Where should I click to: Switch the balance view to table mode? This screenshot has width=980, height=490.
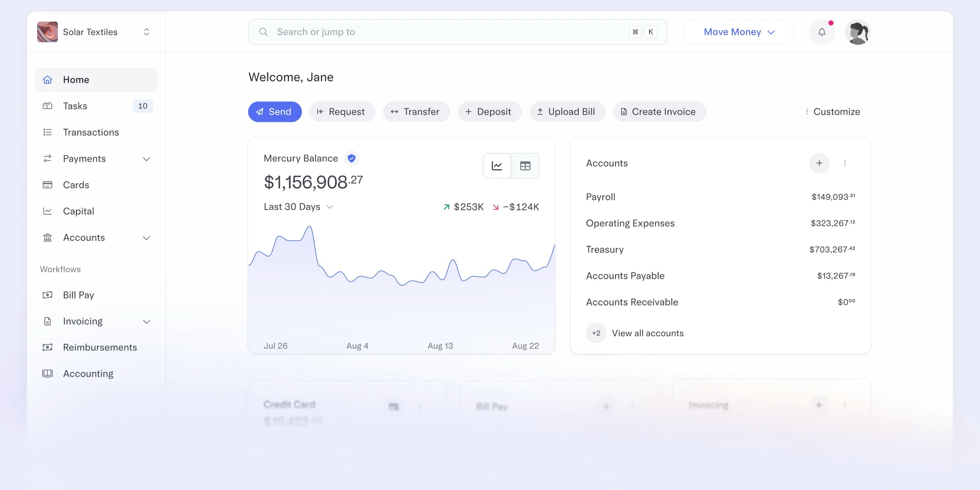[525, 166]
